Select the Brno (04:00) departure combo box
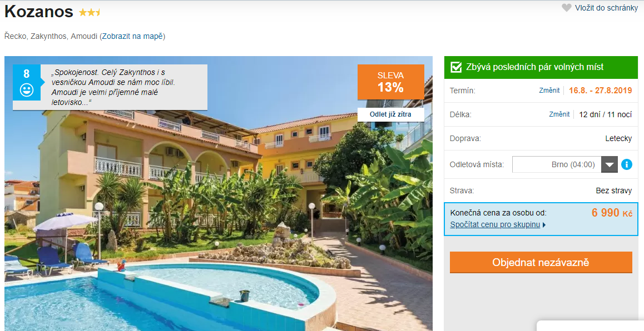 click(x=565, y=164)
